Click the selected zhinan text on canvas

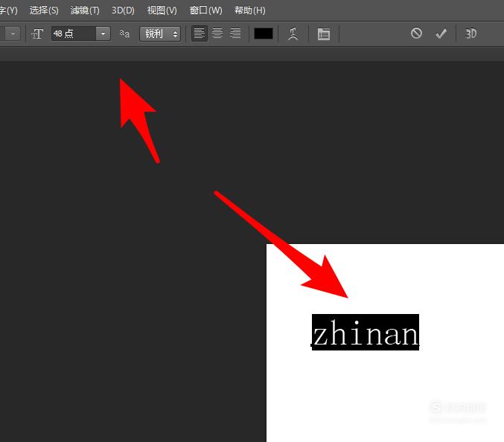click(365, 332)
